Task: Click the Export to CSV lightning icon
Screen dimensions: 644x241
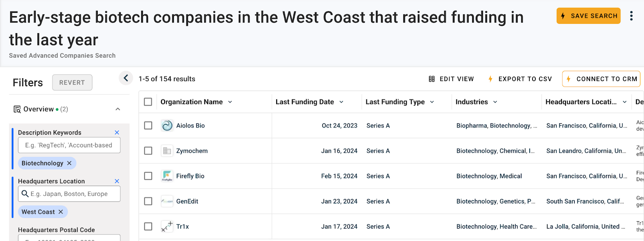Action: [490, 79]
